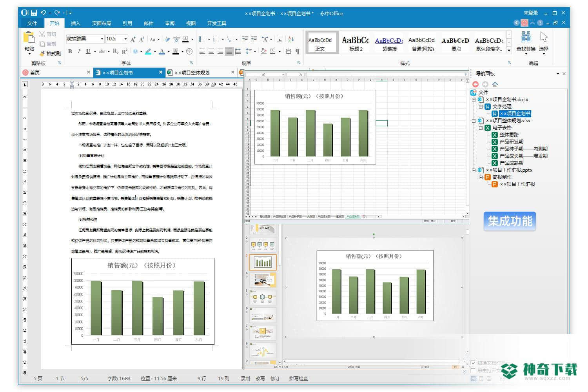588x392 pixels.
Task: Apply the cyan text highlight color
Action: (148, 51)
